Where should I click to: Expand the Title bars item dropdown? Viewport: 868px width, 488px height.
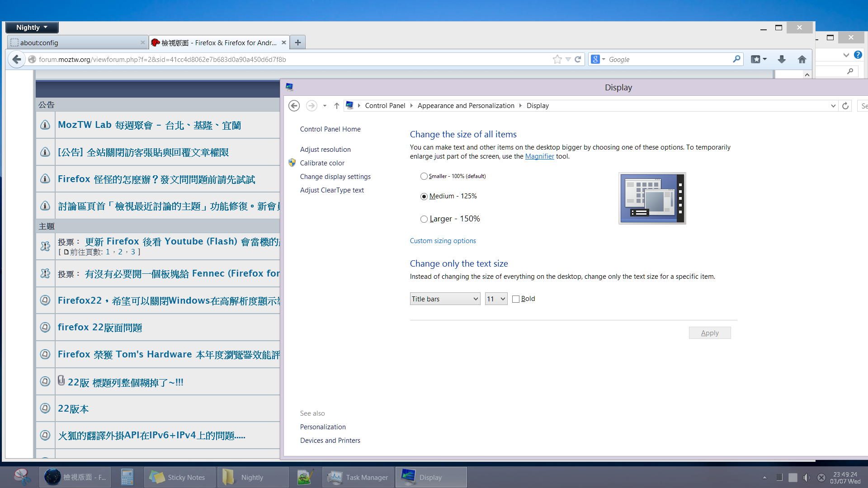(x=445, y=299)
